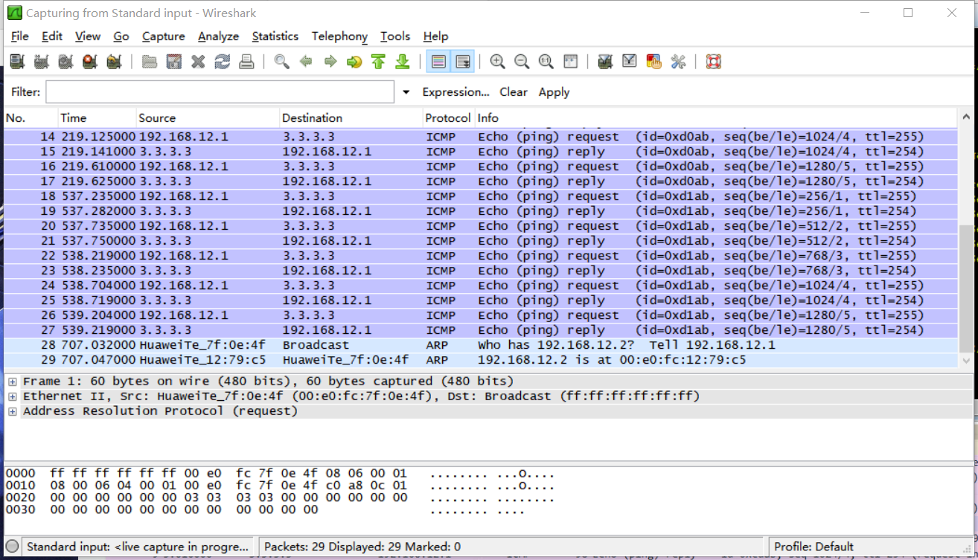Print packets using printer icon
Screen dimensions: 978x560
point(246,62)
